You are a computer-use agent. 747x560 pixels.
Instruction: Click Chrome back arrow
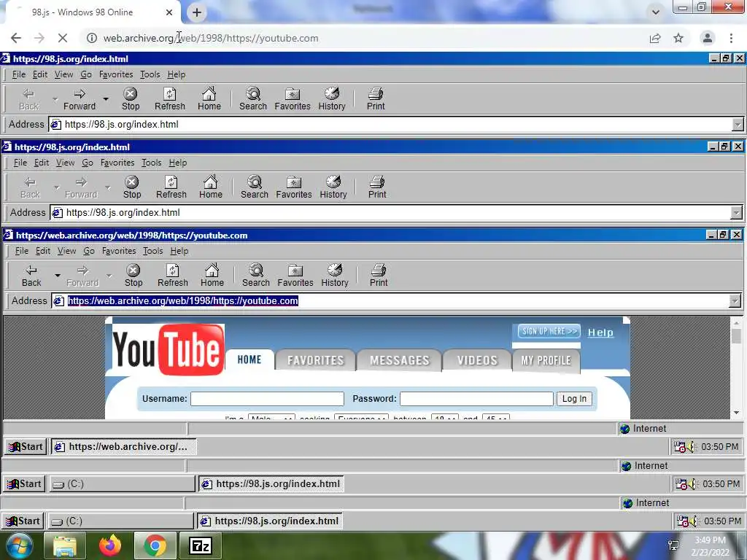pos(16,38)
